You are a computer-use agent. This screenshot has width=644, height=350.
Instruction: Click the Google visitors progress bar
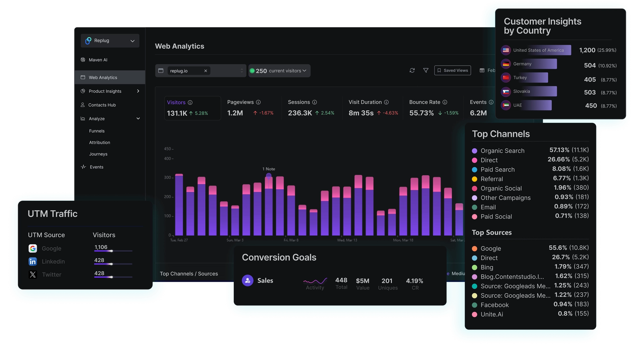(x=113, y=251)
